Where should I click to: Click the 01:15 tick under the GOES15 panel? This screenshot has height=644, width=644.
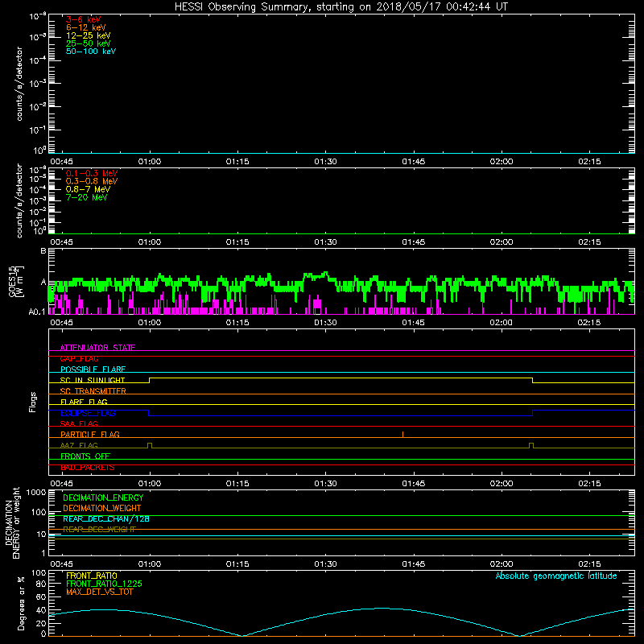coord(237,323)
